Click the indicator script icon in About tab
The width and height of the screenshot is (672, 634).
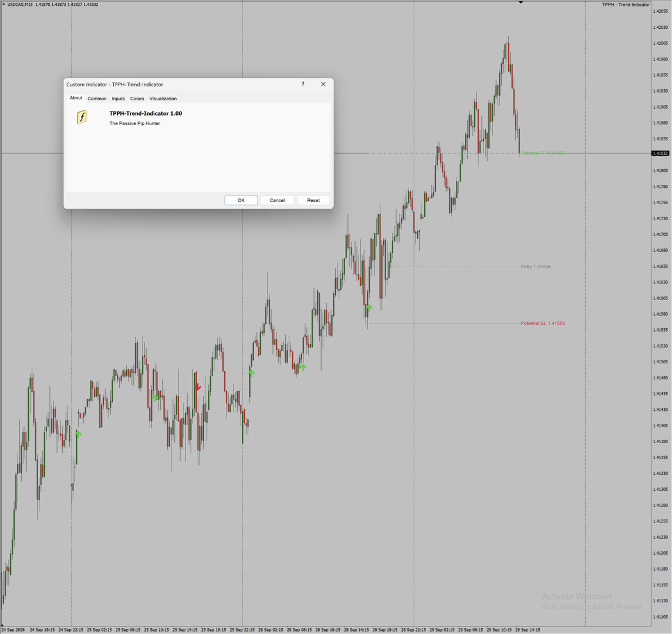click(82, 117)
